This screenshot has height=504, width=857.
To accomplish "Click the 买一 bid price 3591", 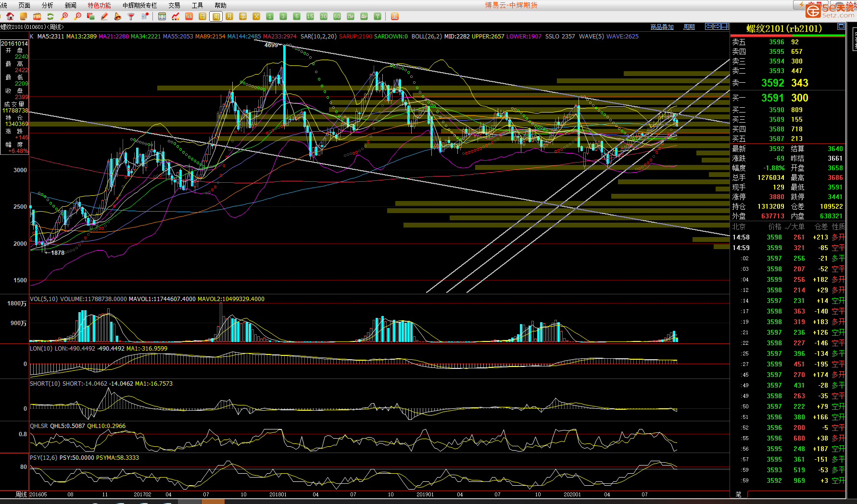I will pyautogui.click(x=773, y=98).
